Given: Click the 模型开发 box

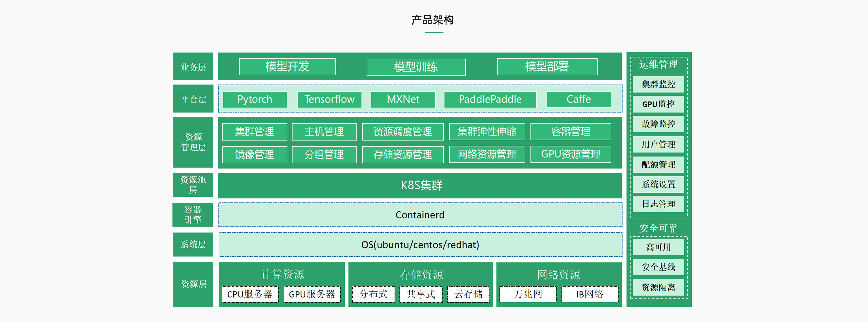Looking at the screenshot, I should pyautogui.click(x=287, y=66).
